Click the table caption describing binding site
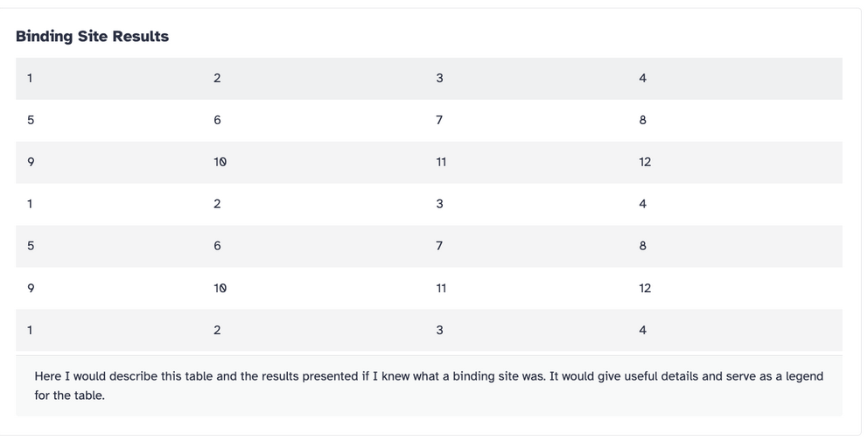Screen dimensions: 868x441 [x=429, y=386]
